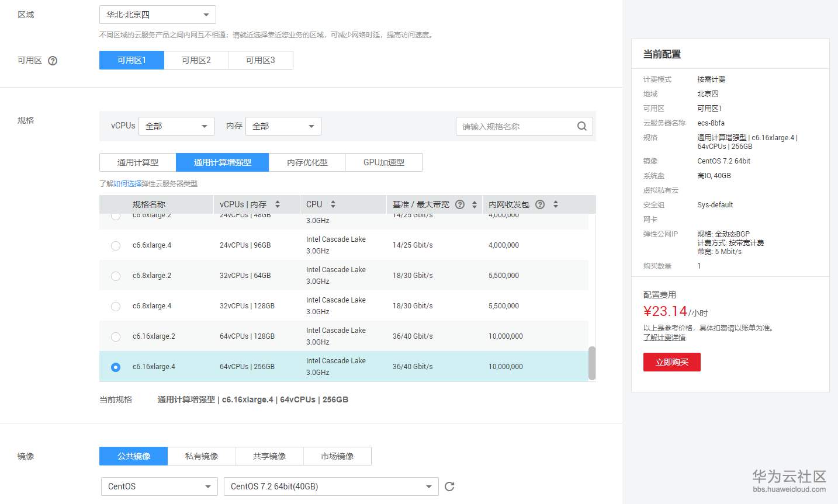Click the 规格名称 column header

point(149,204)
